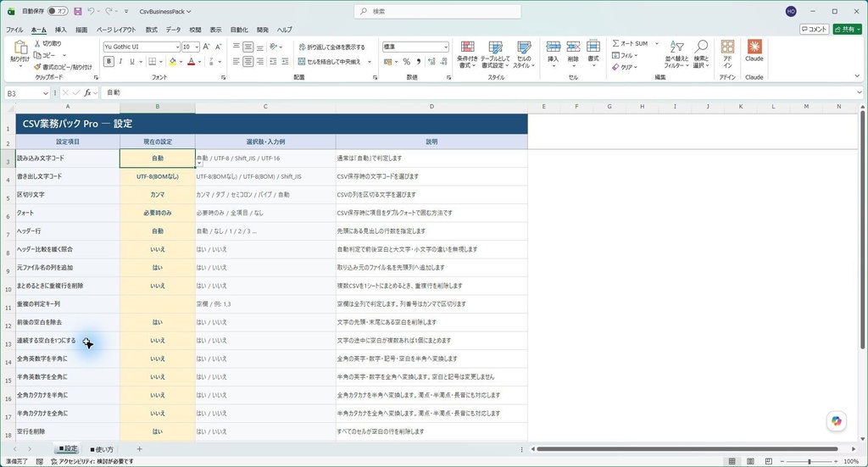Click the Format Painter (書式のコピー/貼り付け) button

point(63,67)
